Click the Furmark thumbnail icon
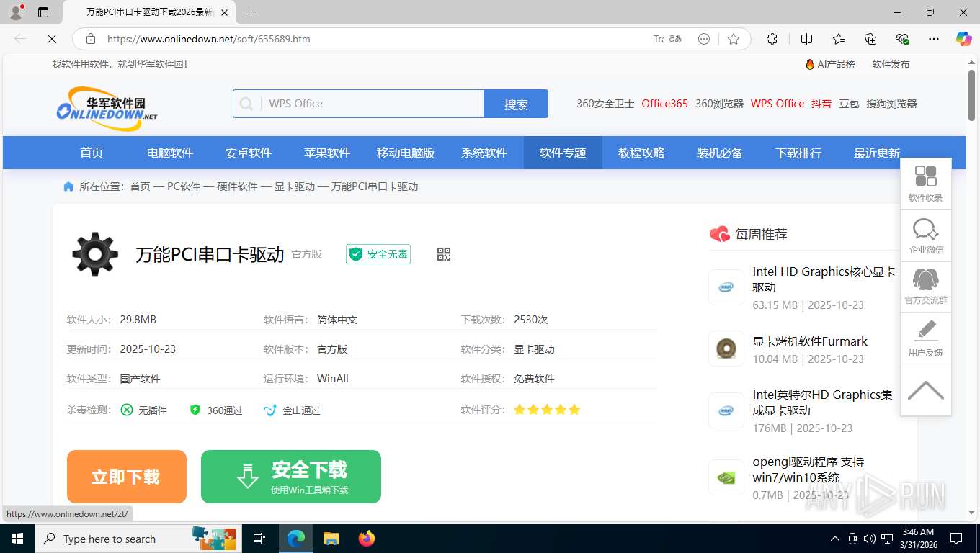The image size is (980, 553). coord(726,349)
